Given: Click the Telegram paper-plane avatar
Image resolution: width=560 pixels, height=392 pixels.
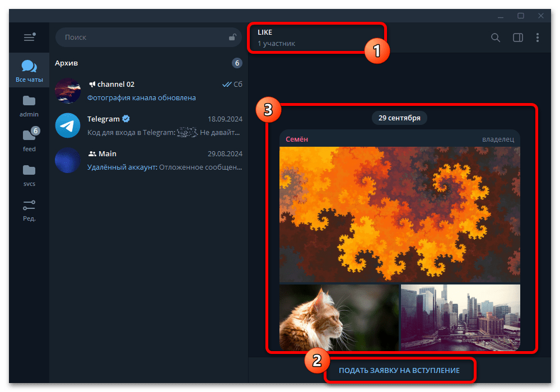Looking at the screenshot, I should (x=68, y=125).
